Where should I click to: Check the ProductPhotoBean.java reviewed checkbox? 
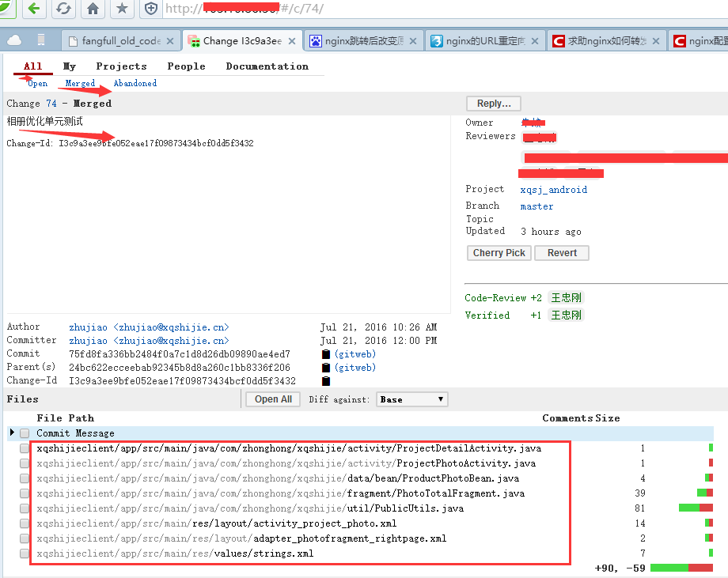click(25, 478)
